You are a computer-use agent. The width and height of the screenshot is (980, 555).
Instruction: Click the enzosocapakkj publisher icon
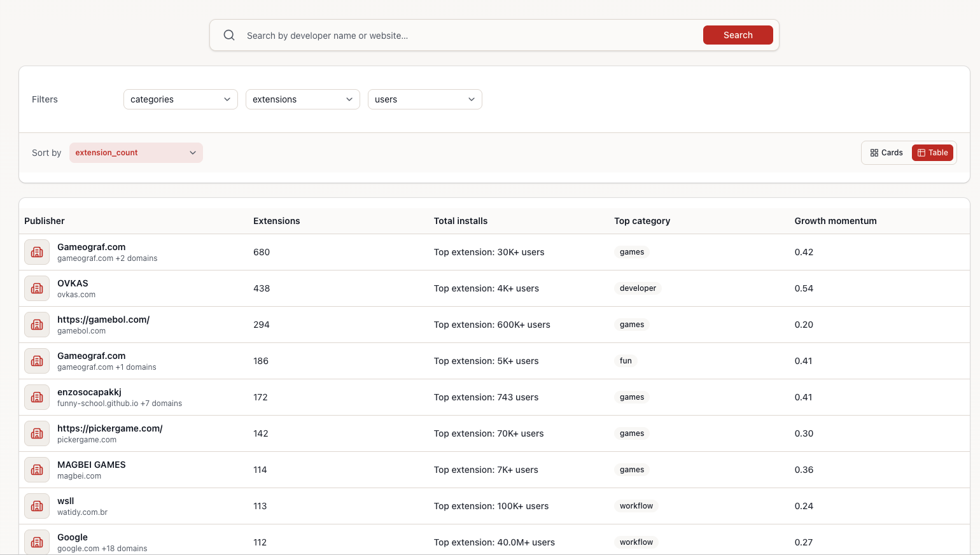click(37, 397)
